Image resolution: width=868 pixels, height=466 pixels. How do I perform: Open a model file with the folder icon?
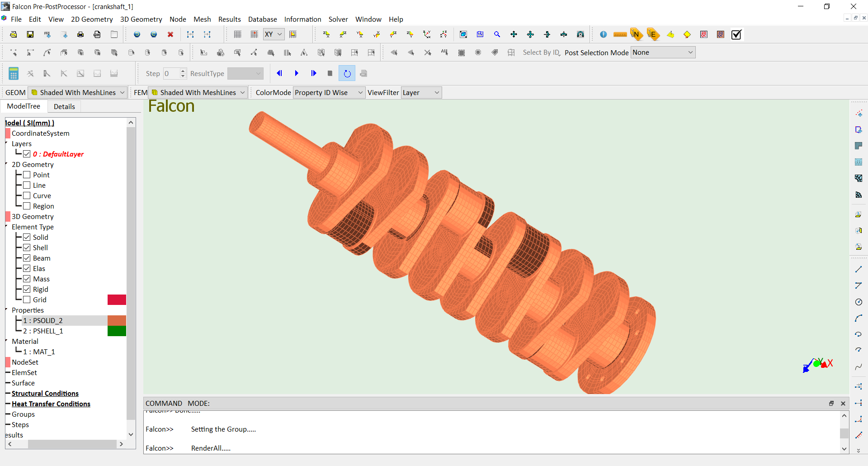pos(14,34)
